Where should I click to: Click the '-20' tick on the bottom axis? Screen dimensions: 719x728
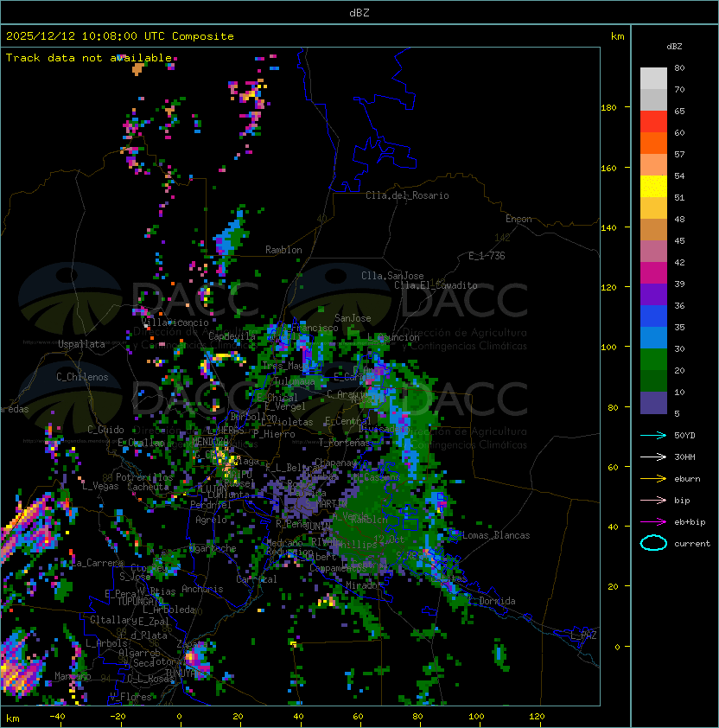(118, 717)
